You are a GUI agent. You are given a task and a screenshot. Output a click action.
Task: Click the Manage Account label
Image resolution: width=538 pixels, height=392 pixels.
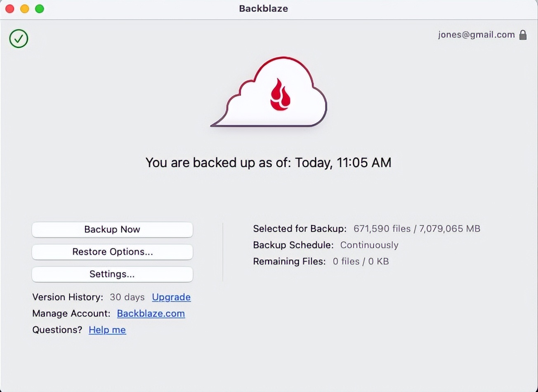pos(71,314)
